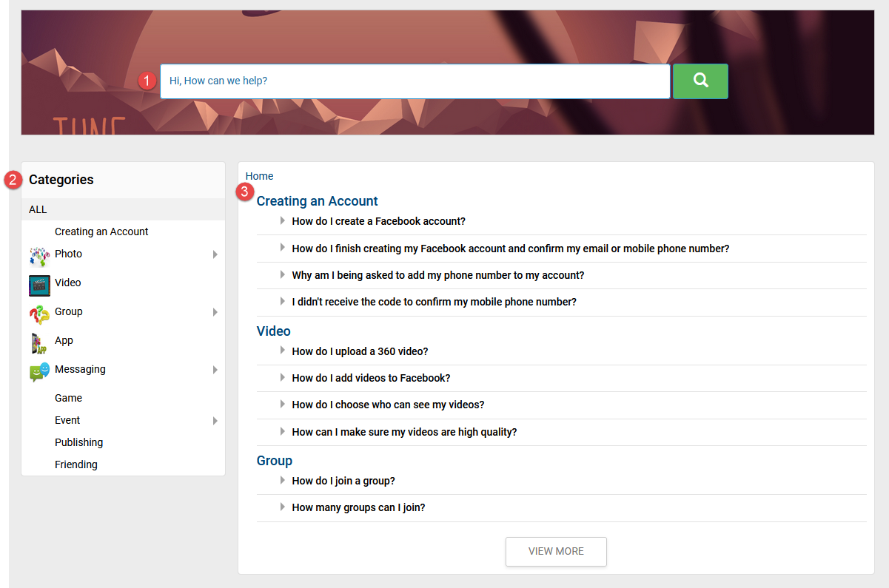This screenshot has height=588, width=889.
Task: Open question 'How do I upload a 360 video?'
Action: click(x=360, y=351)
